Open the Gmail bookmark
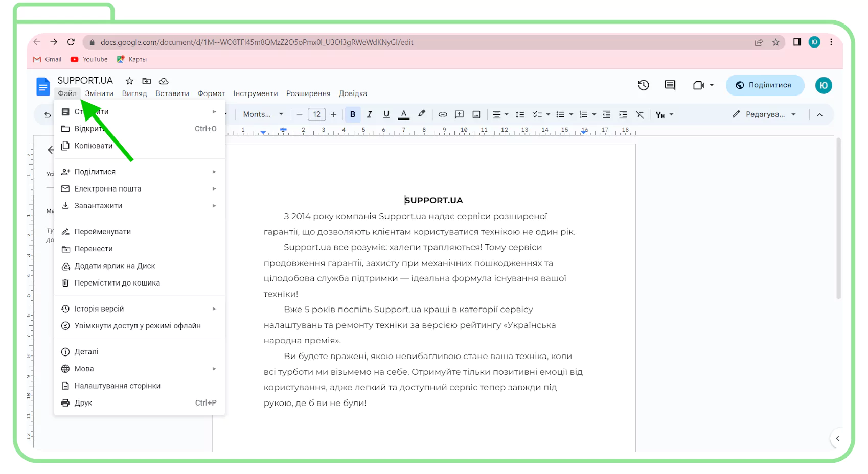This screenshot has width=868, height=474. point(47,59)
